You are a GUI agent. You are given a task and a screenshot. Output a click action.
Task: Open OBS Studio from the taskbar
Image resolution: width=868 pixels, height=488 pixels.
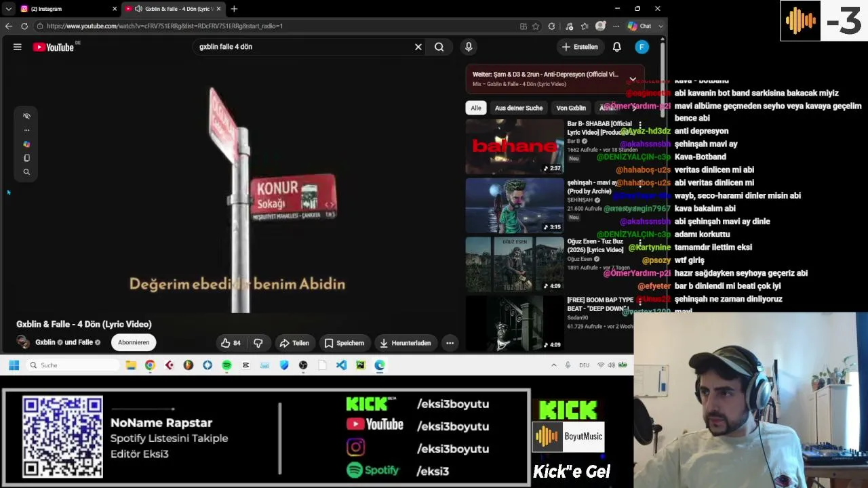[x=303, y=365]
